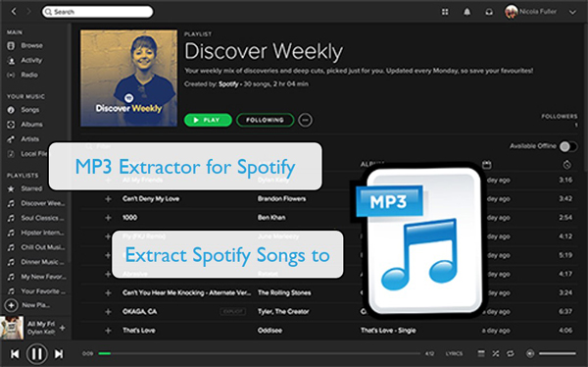Select the song title OKAGA, CA
Viewport: 588px width, 367px height.
click(x=139, y=311)
